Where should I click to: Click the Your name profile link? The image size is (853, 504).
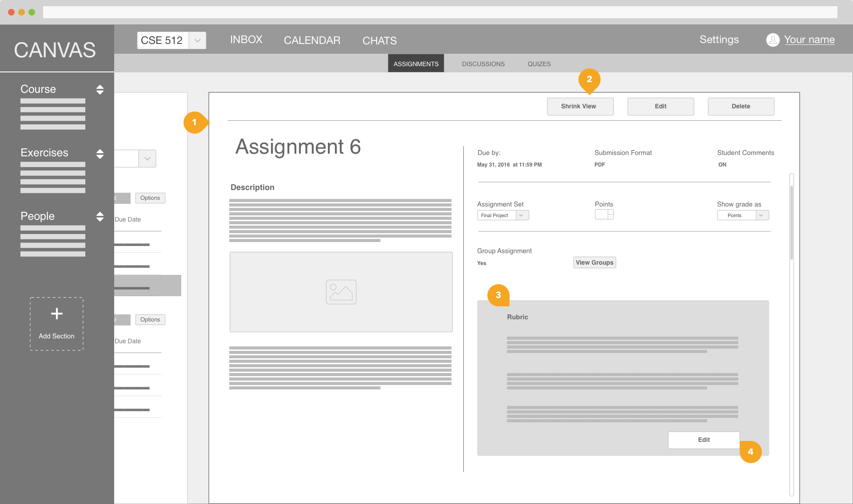point(809,40)
